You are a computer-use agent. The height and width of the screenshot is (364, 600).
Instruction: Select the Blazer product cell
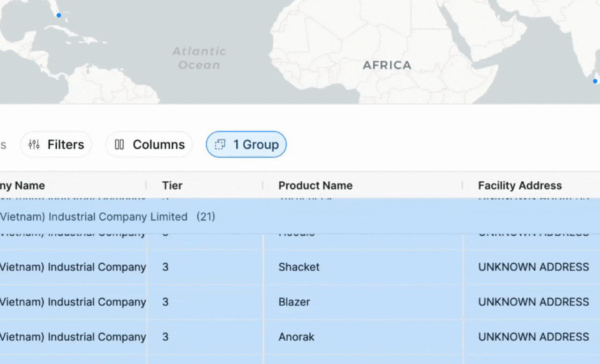(x=294, y=302)
